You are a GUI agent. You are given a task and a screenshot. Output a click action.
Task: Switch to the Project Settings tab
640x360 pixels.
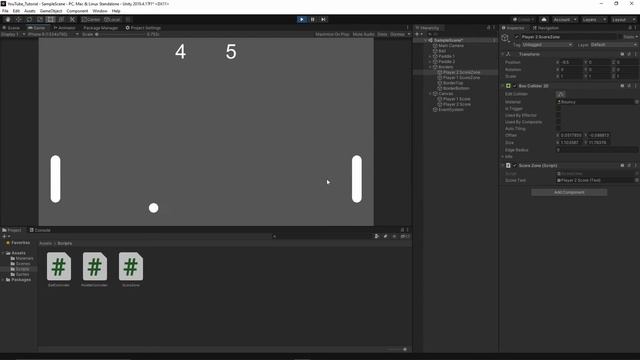(x=143, y=28)
